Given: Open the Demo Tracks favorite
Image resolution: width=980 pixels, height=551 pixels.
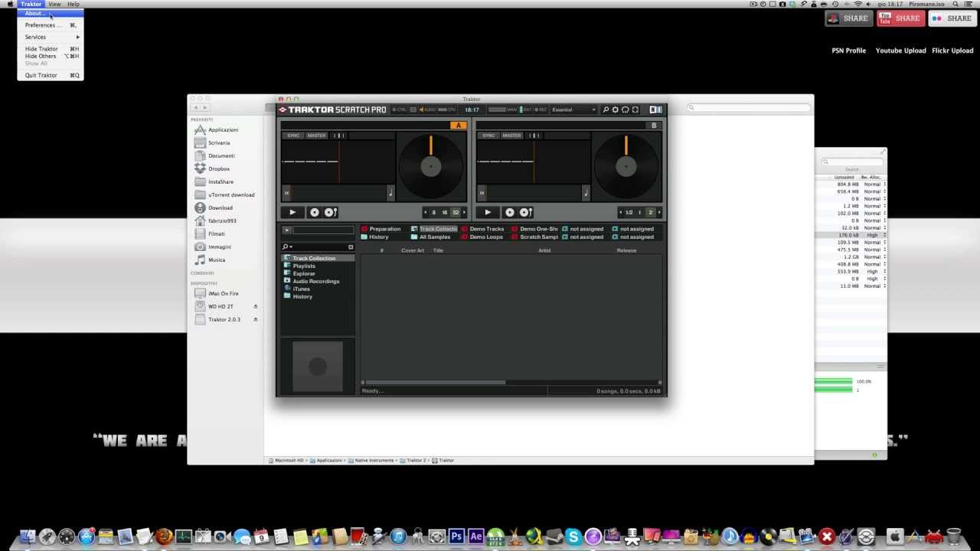Looking at the screenshot, I should [x=482, y=229].
